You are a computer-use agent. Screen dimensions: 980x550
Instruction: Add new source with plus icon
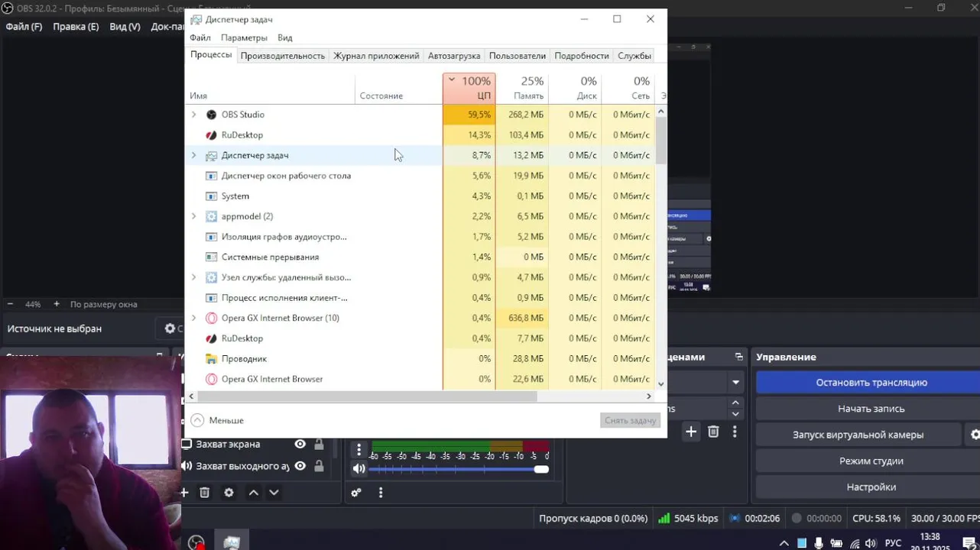click(x=184, y=493)
